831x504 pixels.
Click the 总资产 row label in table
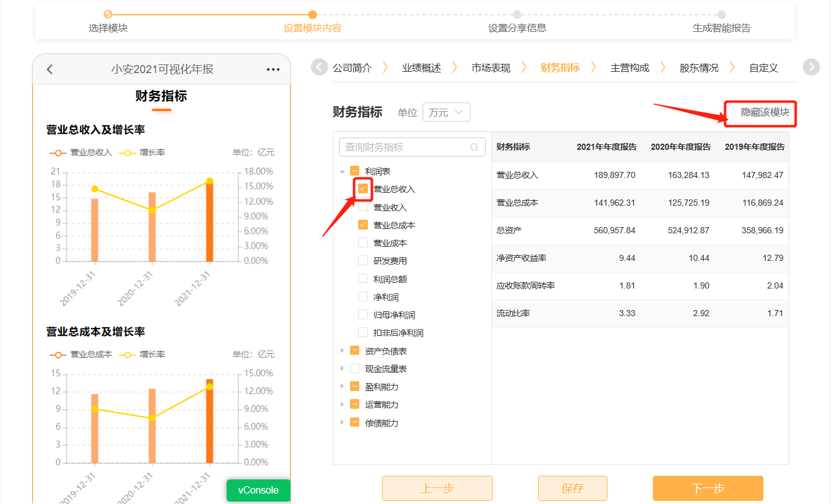click(509, 230)
